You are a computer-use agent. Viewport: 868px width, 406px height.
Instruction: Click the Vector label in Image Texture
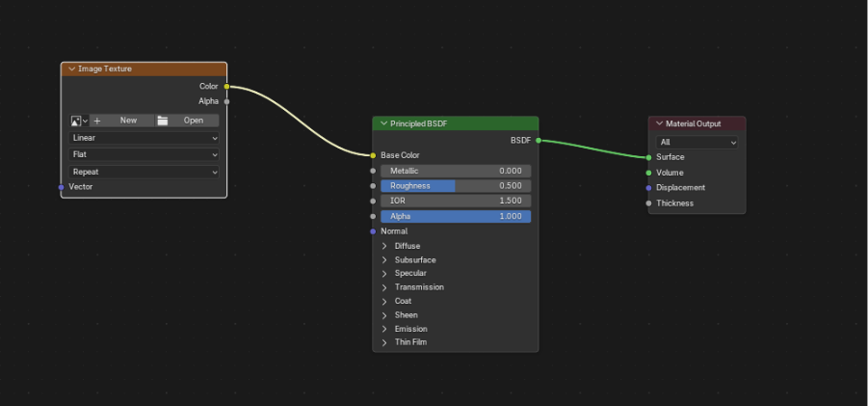(x=81, y=187)
